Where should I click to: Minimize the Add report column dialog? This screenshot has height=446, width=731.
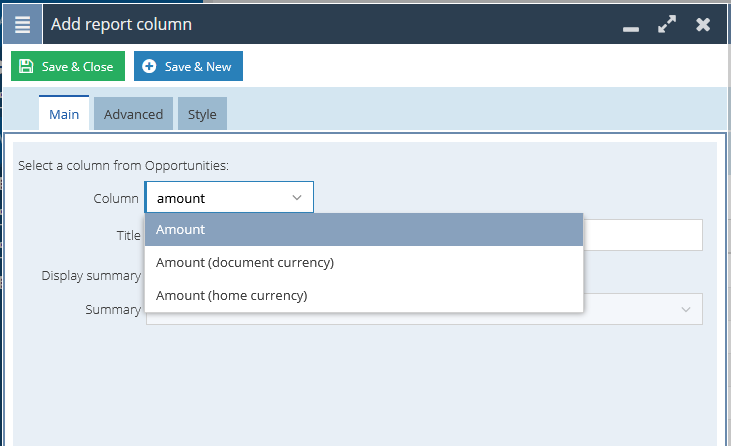[x=631, y=29]
